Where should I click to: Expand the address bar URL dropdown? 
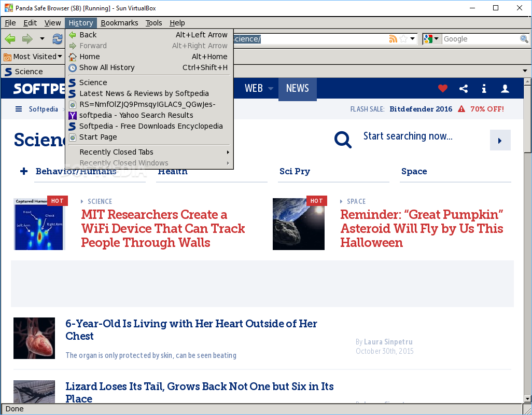coord(413,39)
